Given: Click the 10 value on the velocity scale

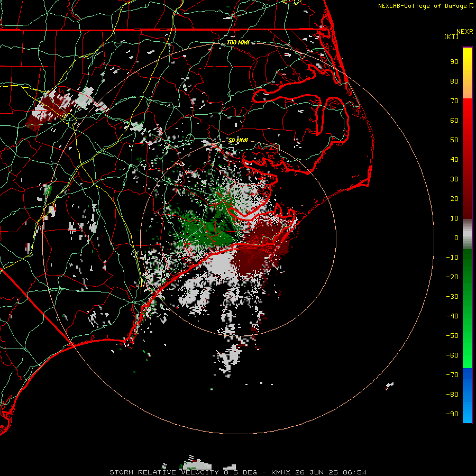Looking at the screenshot, I should click(x=454, y=218).
